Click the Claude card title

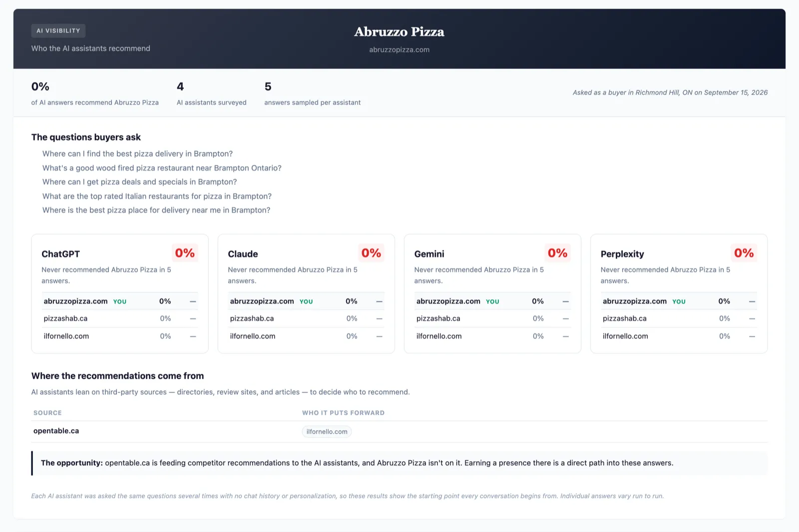coord(243,254)
